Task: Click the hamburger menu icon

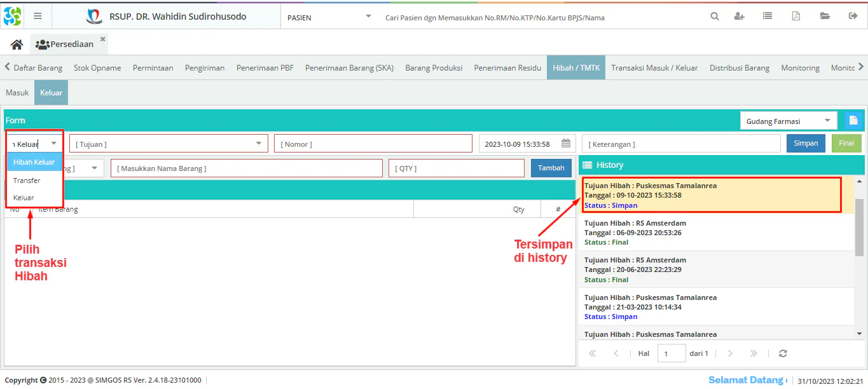Action: (x=38, y=17)
